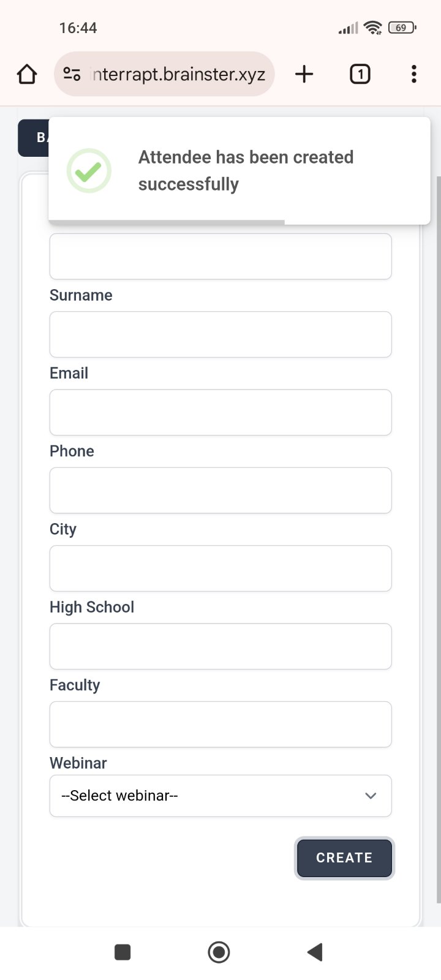This screenshot has height=980, width=441.
Task: Focus the City input field
Action: tap(221, 568)
